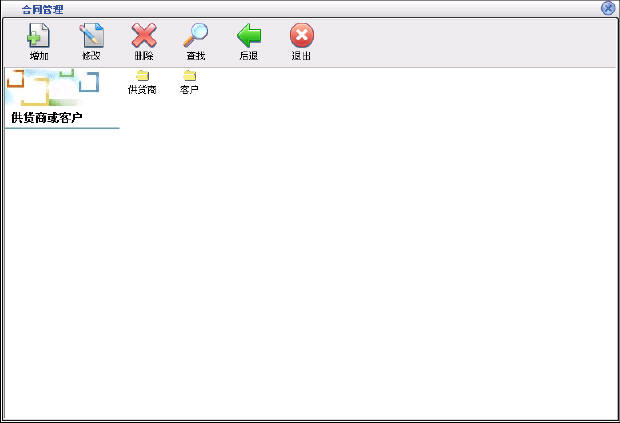
Task: Click the 供货商 folder name label
Action: pyautogui.click(x=142, y=90)
